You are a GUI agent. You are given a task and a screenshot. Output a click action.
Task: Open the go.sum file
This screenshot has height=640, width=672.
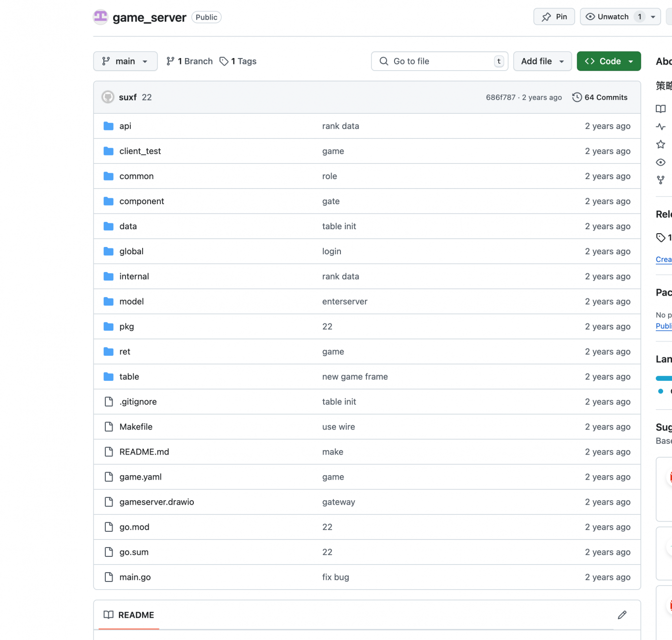click(134, 552)
